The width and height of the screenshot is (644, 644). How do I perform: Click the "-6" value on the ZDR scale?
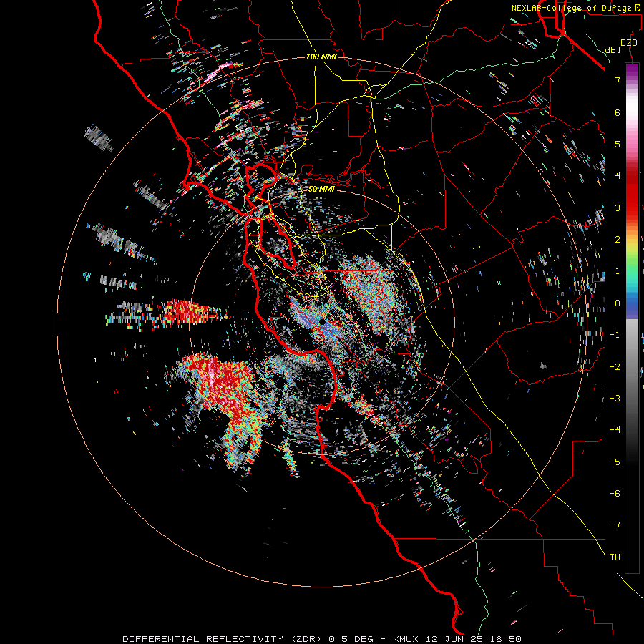point(615,494)
